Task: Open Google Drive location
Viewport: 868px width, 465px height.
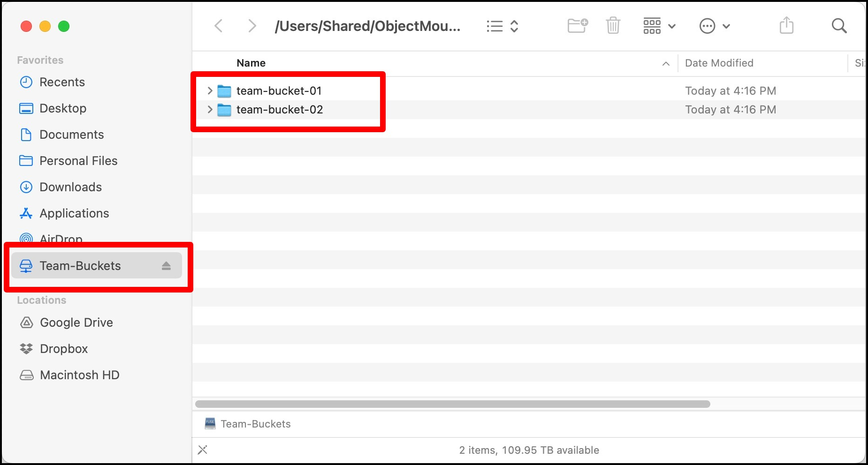Action: coord(76,322)
